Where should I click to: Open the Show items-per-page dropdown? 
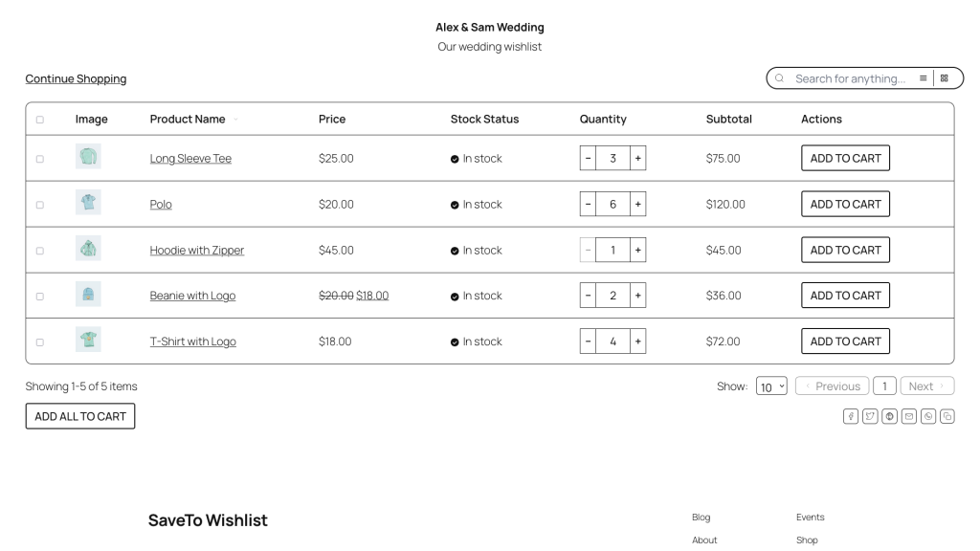click(771, 386)
